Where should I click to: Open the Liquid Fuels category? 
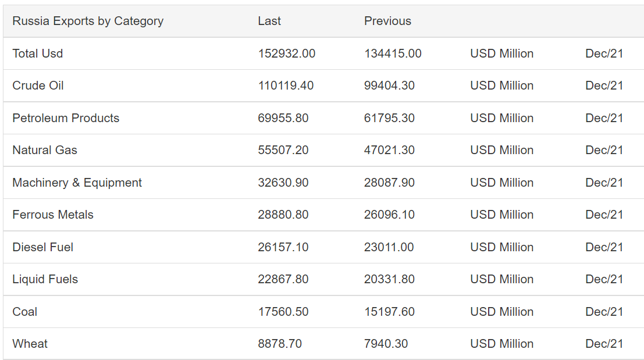click(x=45, y=279)
